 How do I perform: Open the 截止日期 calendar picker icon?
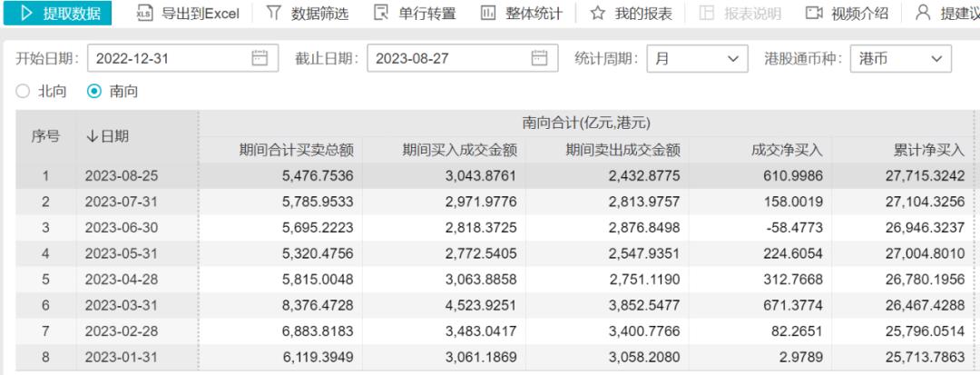pyautogui.click(x=540, y=59)
